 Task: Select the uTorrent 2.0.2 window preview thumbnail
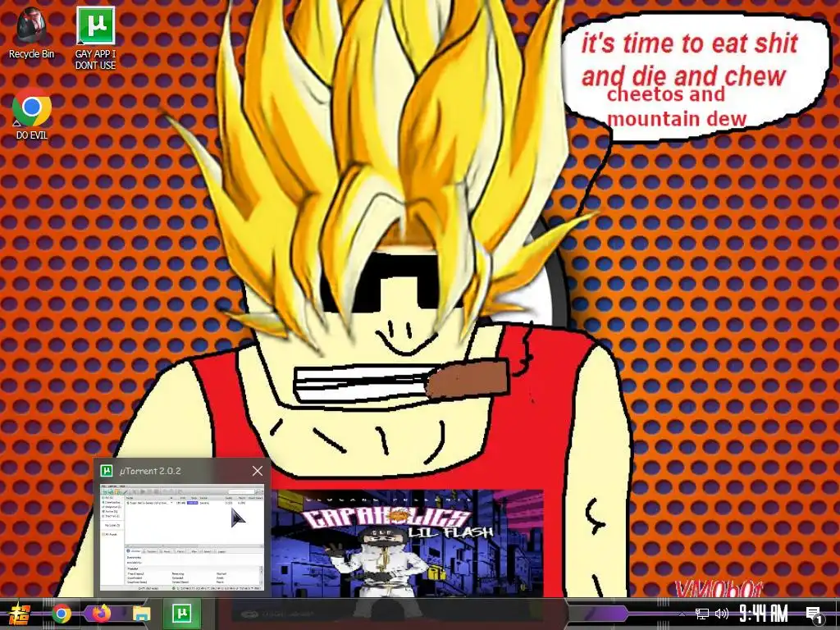click(x=182, y=537)
